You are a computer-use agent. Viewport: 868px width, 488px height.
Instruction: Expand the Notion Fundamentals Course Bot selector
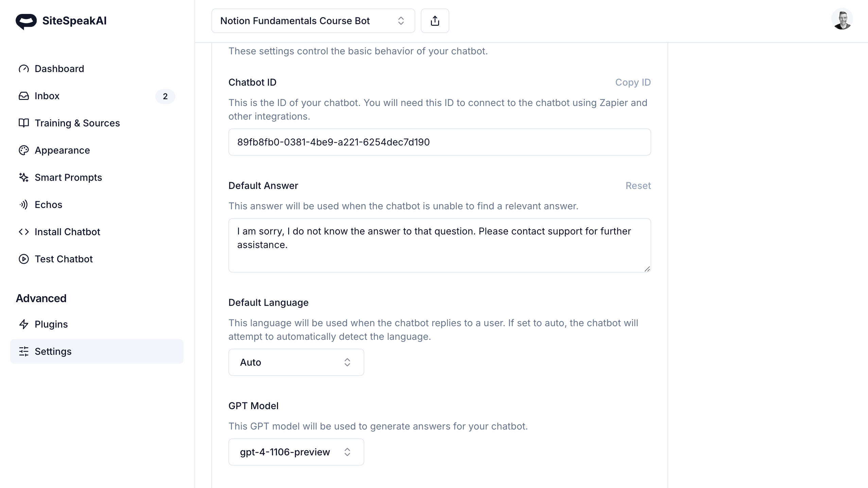(x=313, y=21)
